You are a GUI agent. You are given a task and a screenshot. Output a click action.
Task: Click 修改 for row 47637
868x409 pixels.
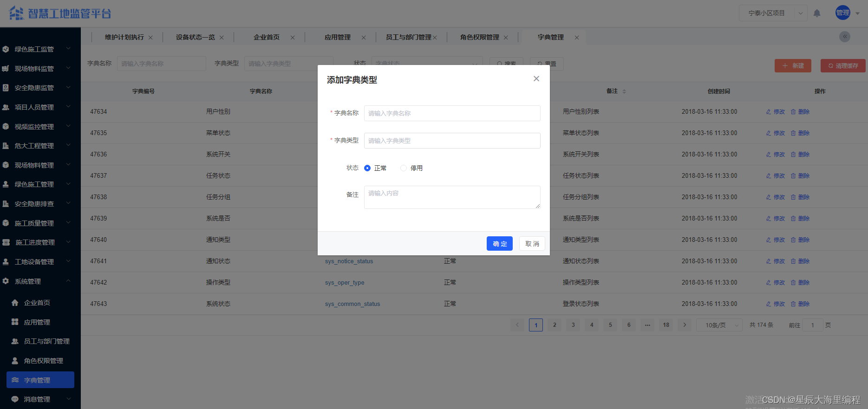point(775,176)
